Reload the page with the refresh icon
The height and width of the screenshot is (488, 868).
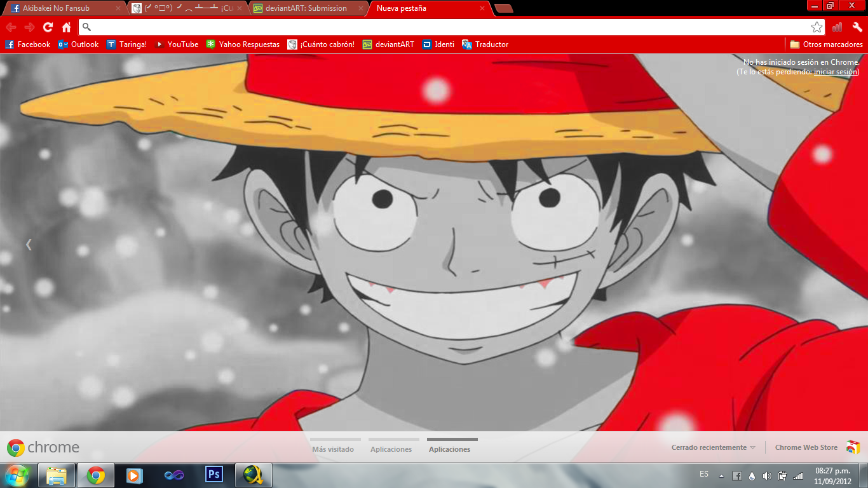[x=47, y=27]
